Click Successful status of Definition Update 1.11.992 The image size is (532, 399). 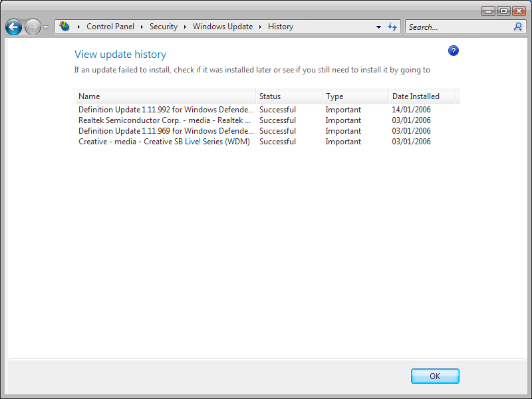277,110
